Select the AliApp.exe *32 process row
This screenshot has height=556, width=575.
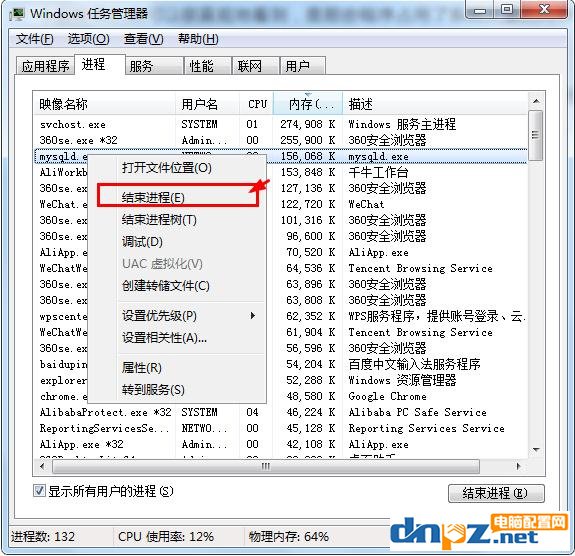click(x=281, y=445)
